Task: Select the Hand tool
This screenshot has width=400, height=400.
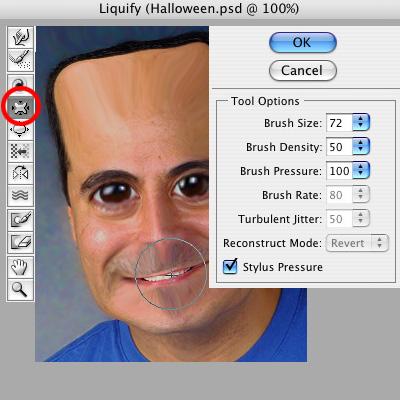Action: (x=21, y=267)
